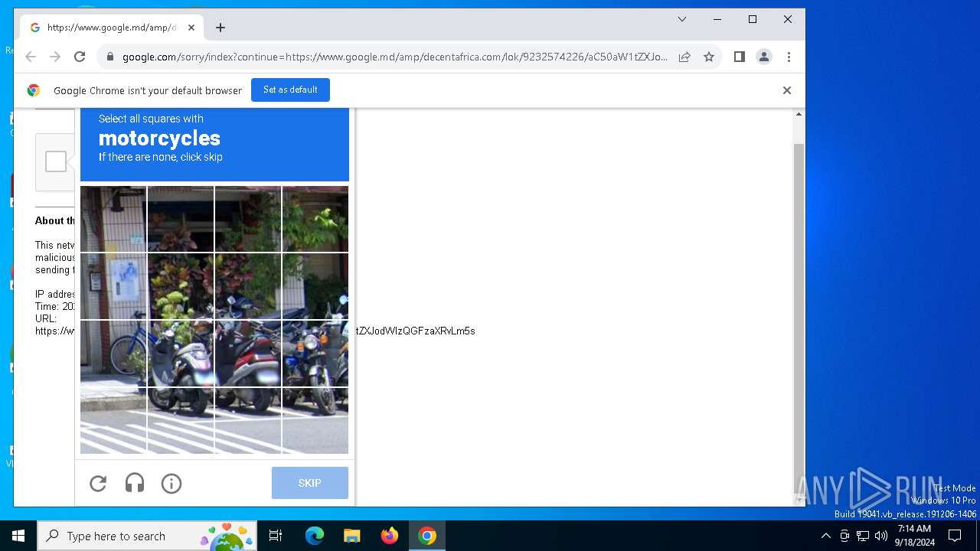Get an audio challenge via headphones icon
The image size is (980, 551).
(135, 483)
